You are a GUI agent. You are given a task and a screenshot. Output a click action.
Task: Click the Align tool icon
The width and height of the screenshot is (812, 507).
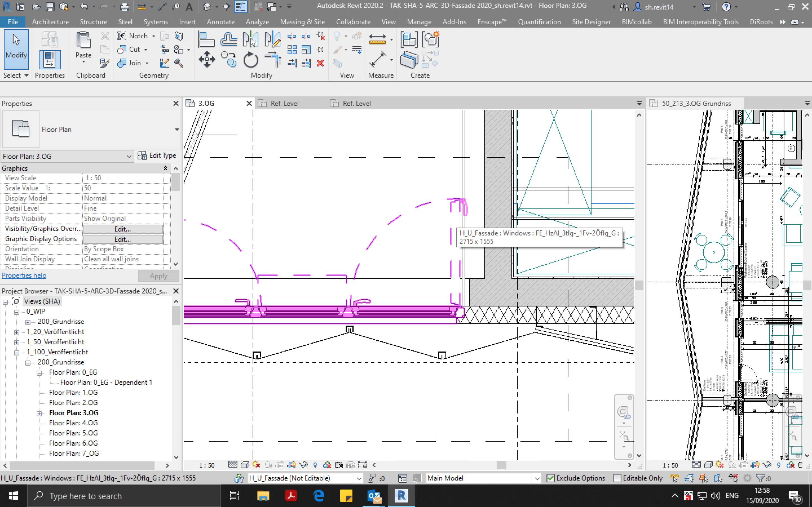[x=206, y=39]
